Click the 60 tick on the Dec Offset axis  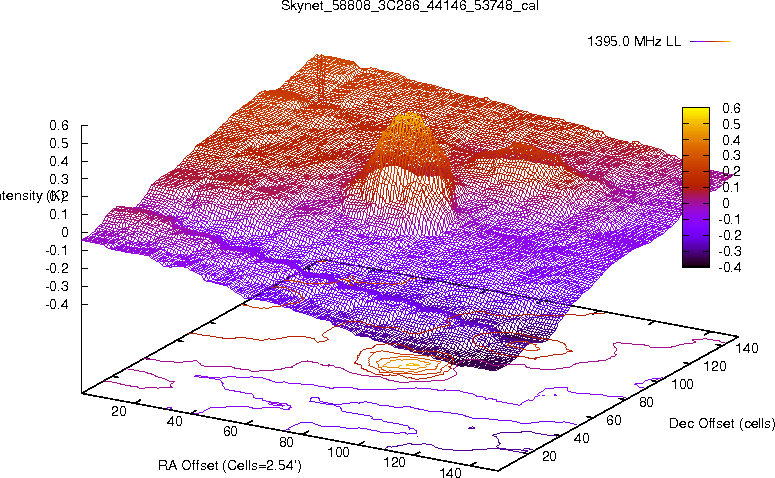614,420
